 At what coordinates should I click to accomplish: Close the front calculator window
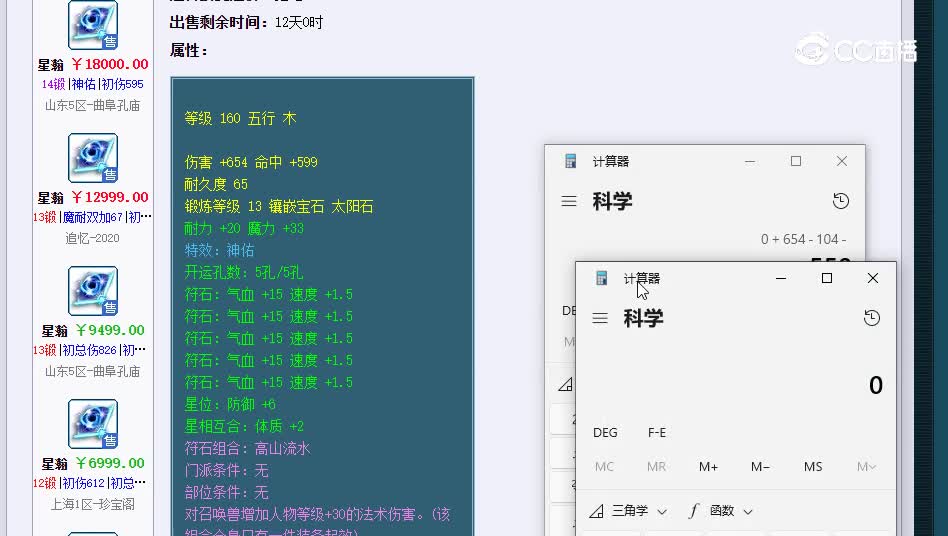[873, 278]
